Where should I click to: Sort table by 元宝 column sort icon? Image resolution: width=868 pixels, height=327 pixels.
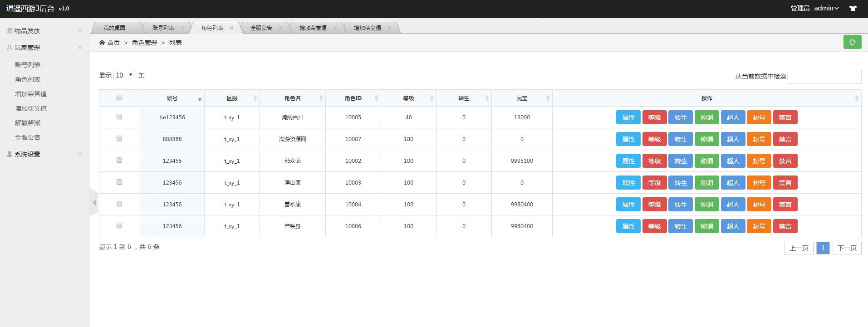coord(547,98)
